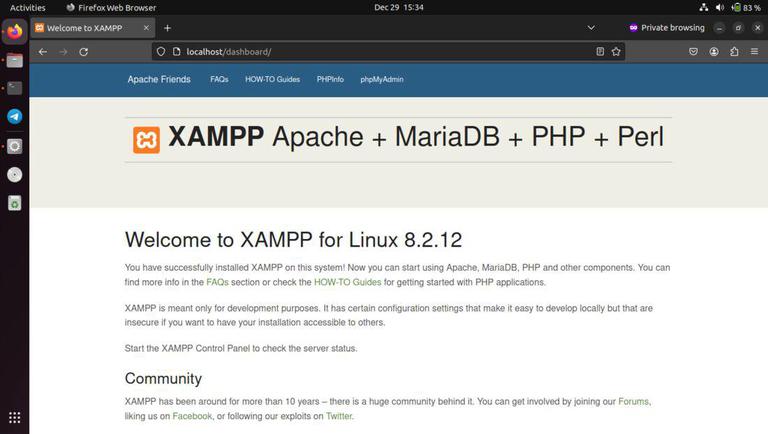
Task: Click the network status tray icon
Action: tap(704, 7)
